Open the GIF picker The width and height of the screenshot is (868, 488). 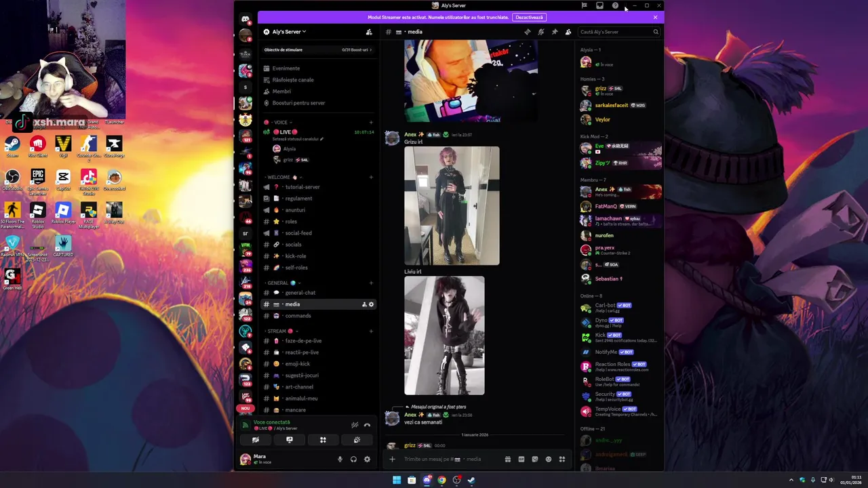[x=521, y=459]
